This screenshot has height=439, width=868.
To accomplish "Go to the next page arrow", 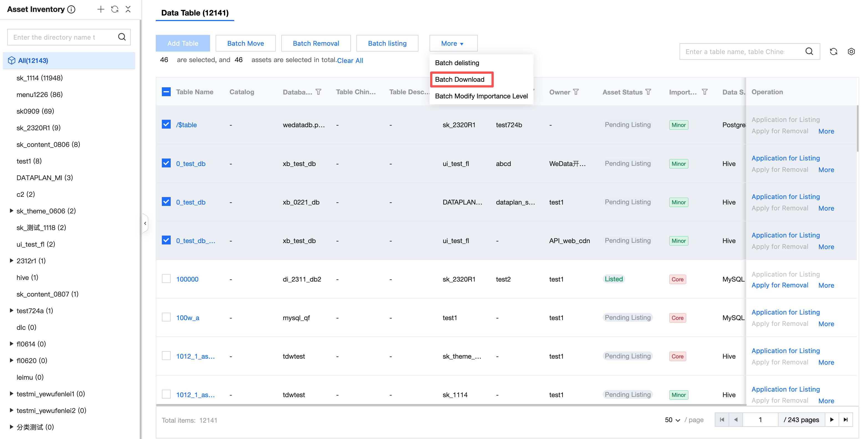I will (832, 419).
